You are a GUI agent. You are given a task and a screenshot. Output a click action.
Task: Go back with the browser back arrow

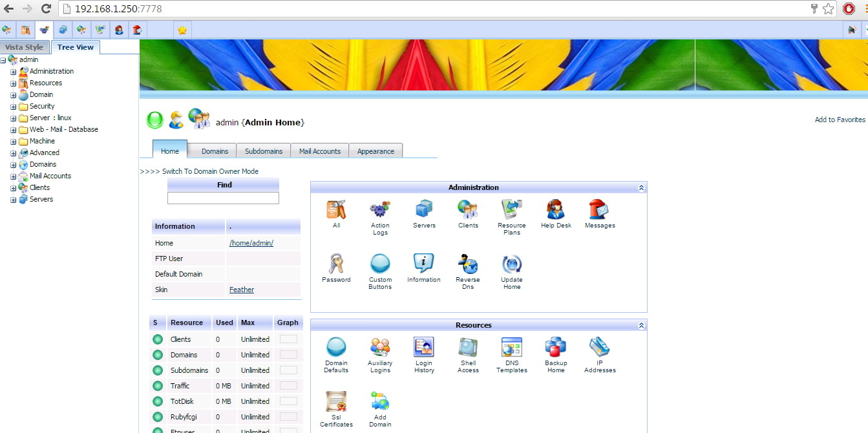[x=9, y=9]
